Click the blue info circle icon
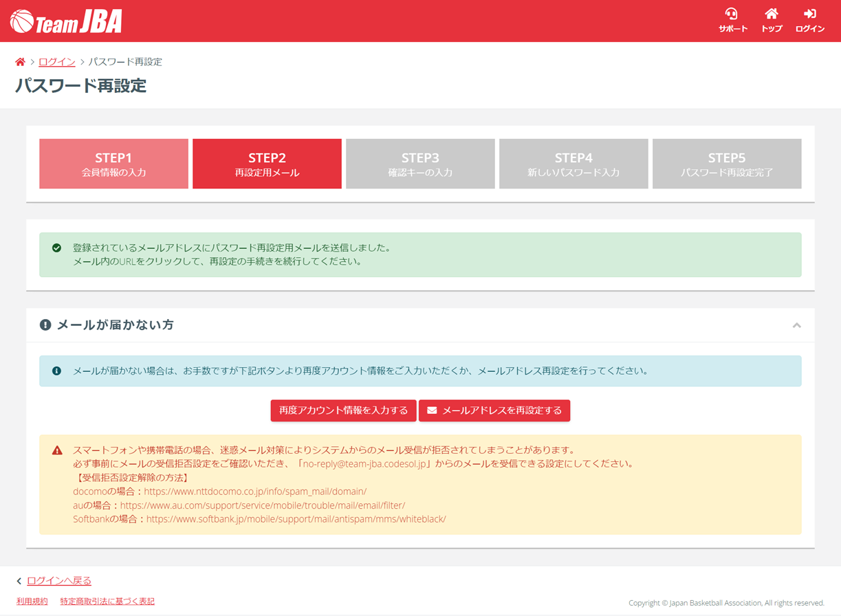 [57, 371]
